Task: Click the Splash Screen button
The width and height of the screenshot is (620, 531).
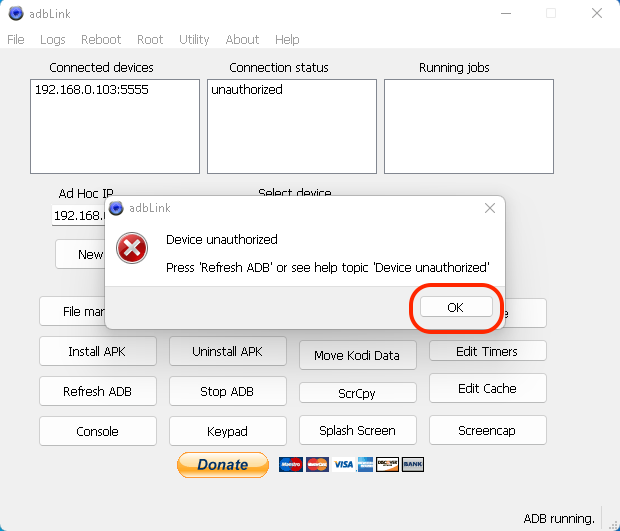Action: coord(357,430)
